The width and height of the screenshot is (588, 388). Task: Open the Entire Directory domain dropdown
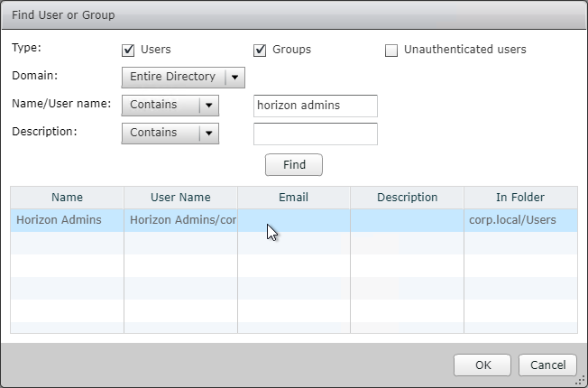pyautogui.click(x=183, y=78)
